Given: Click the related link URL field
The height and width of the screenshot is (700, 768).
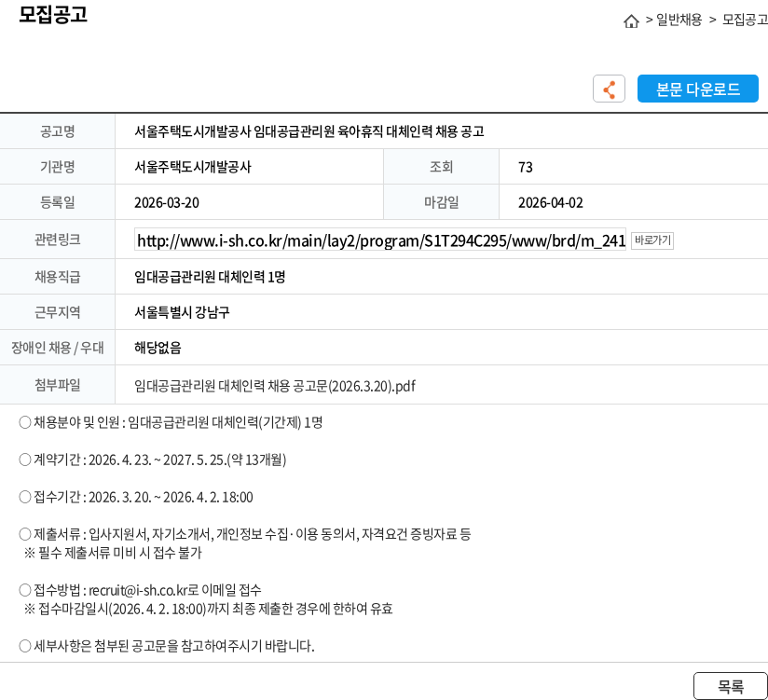Looking at the screenshot, I should (380, 240).
